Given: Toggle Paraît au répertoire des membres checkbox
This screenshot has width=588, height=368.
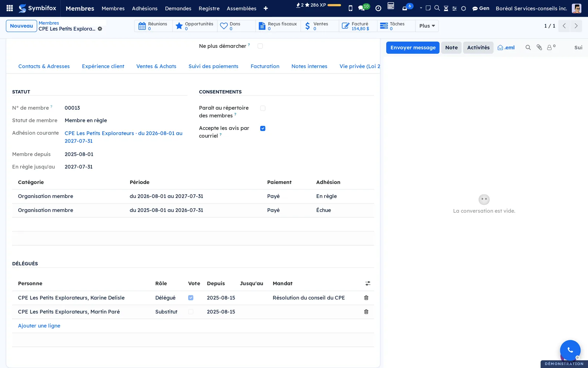Looking at the screenshot, I should pos(263,108).
